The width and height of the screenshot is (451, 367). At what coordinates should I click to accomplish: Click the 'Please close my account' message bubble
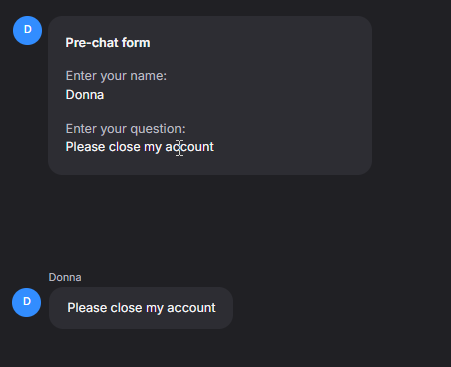coord(141,308)
